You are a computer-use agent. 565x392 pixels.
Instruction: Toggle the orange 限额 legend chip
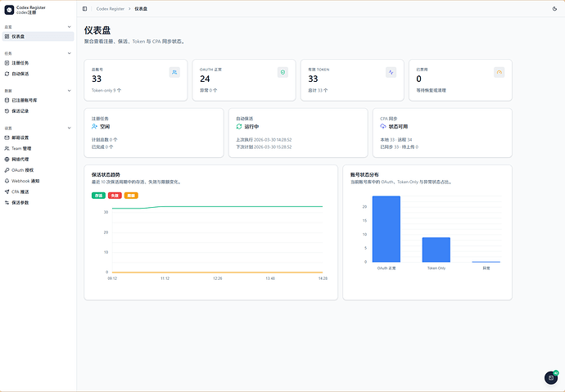[x=131, y=196]
